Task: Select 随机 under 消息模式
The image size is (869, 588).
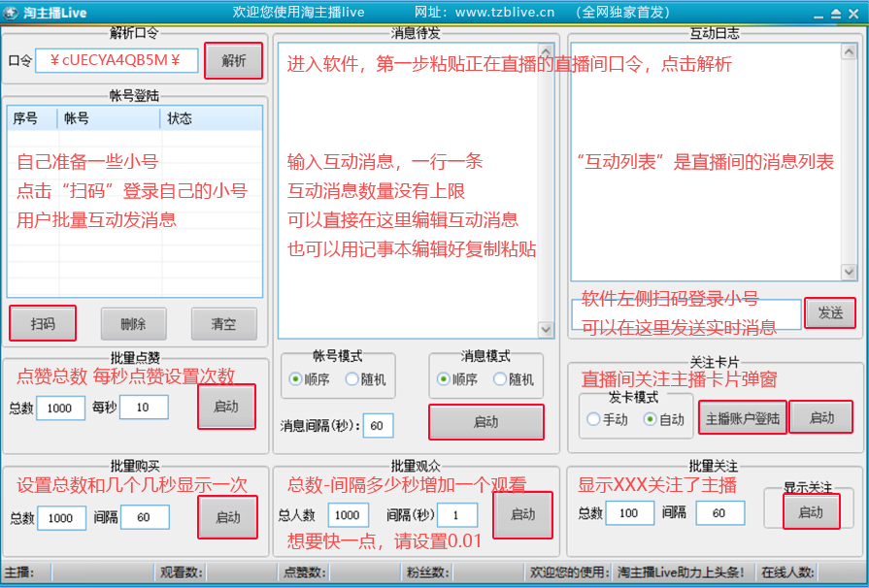Action: pyautogui.click(x=514, y=379)
